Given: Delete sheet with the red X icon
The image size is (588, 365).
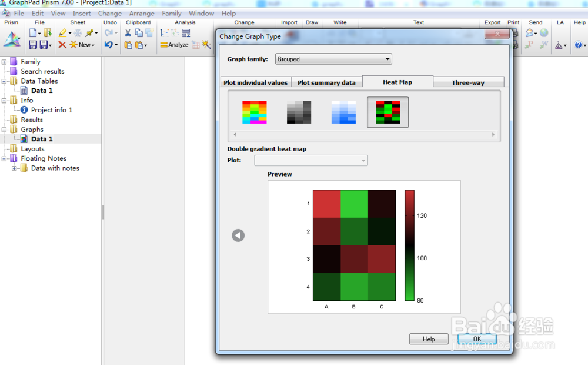Looking at the screenshot, I should tap(62, 45).
